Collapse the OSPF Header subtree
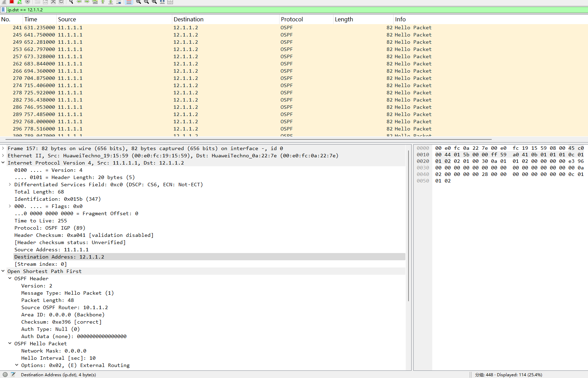 click(x=10, y=279)
